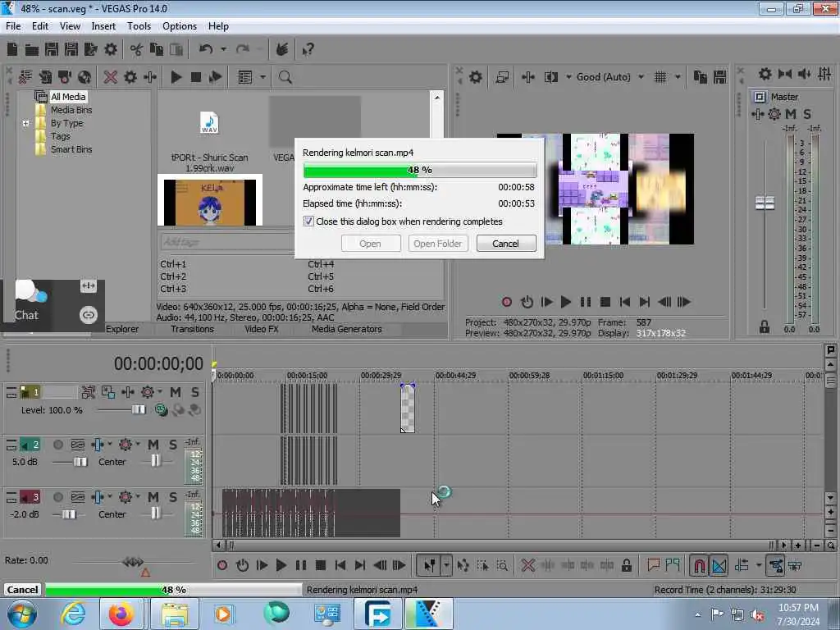Mute audio track 3
Screen dimensions: 840x630
153,497
